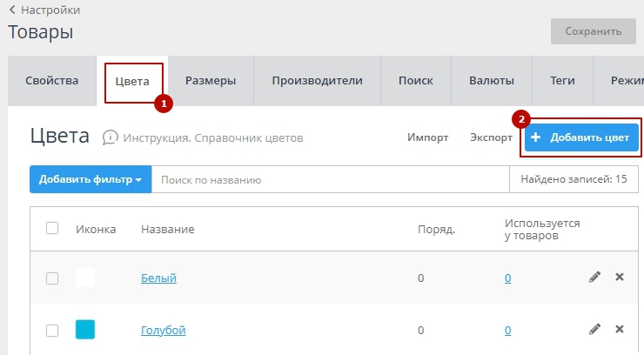Click the delete cross icon for Белый
Image resolution: width=644 pixels, height=355 pixels.
[x=620, y=278]
